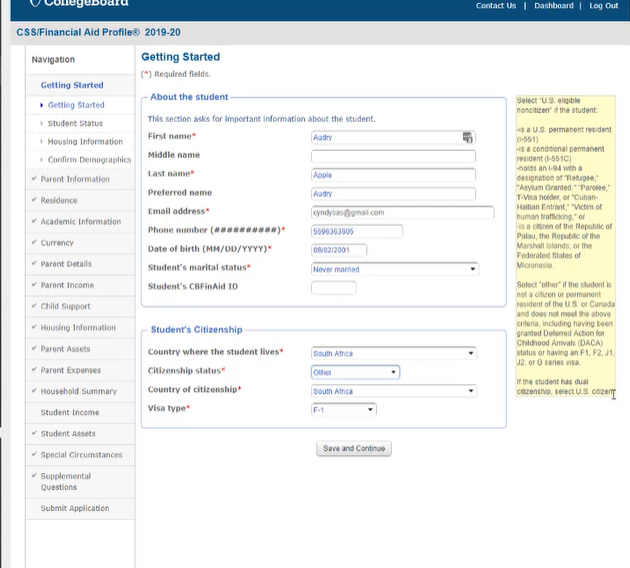Click the autofill icon in First name field
Screen dimensions: 630x568
(467, 137)
